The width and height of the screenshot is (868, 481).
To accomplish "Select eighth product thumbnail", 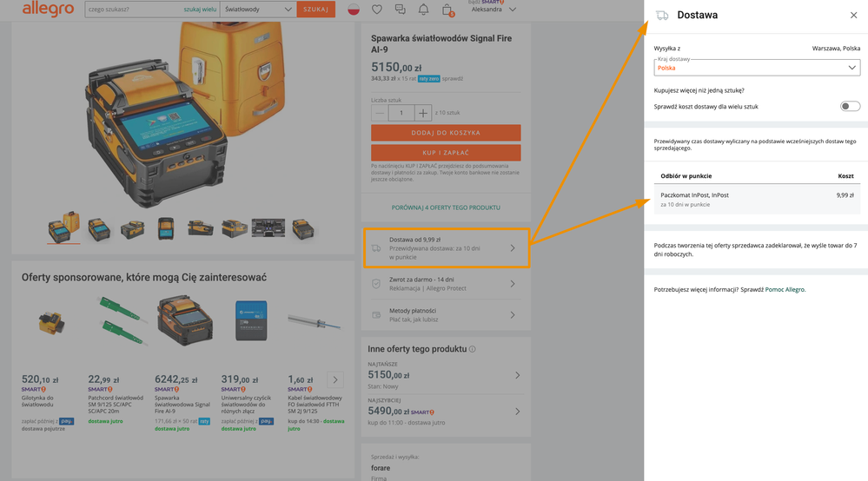I will point(303,229).
